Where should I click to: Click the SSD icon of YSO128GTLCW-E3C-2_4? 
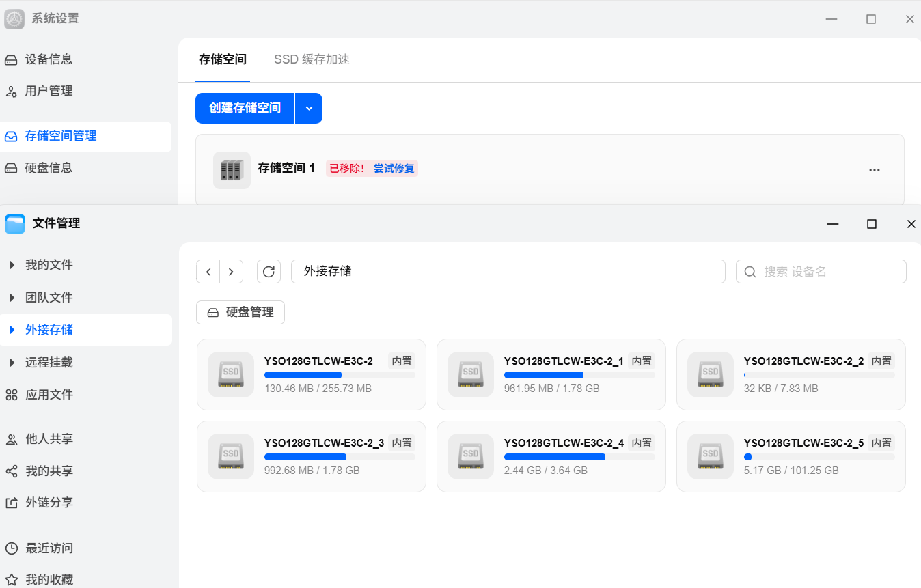pyautogui.click(x=471, y=456)
